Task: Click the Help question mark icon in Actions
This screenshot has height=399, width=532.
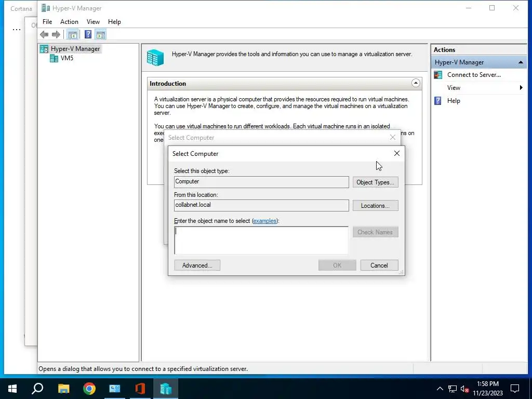Action: click(x=438, y=101)
